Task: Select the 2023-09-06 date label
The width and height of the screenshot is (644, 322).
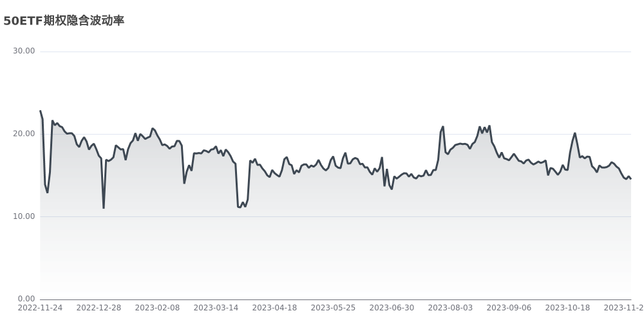Action: 509,308
